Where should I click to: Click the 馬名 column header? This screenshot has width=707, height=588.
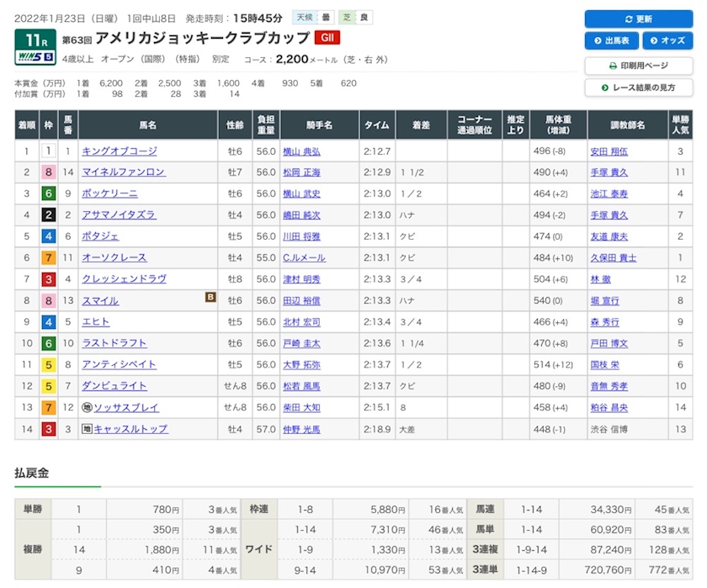[x=148, y=124]
